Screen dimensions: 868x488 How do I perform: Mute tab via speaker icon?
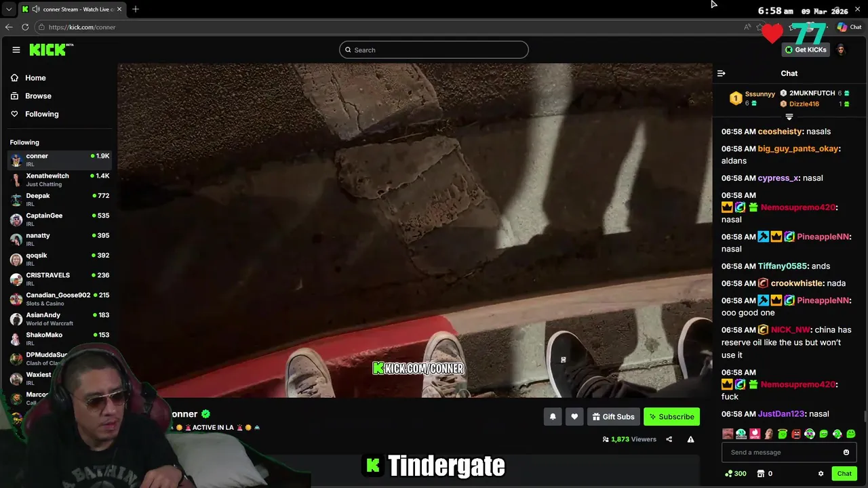(35, 9)
